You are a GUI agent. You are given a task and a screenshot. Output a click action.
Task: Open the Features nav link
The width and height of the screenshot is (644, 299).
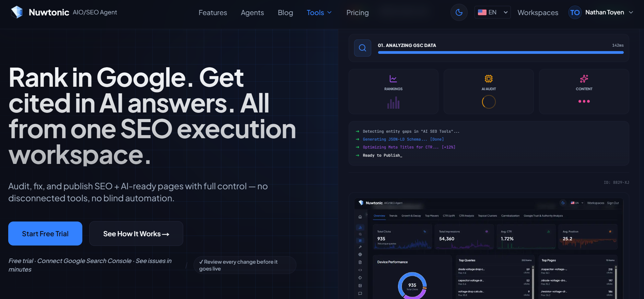pyautogui.click(x=213, y=13)
